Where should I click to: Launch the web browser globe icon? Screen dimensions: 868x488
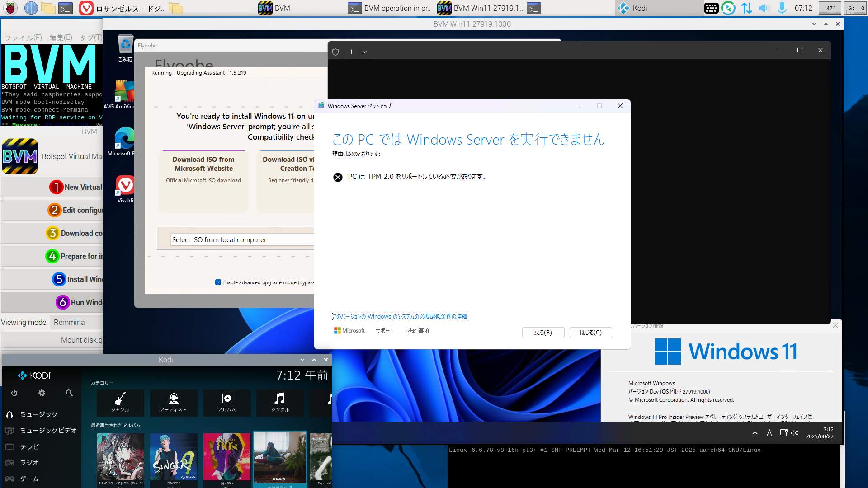(x=31, y=8)
